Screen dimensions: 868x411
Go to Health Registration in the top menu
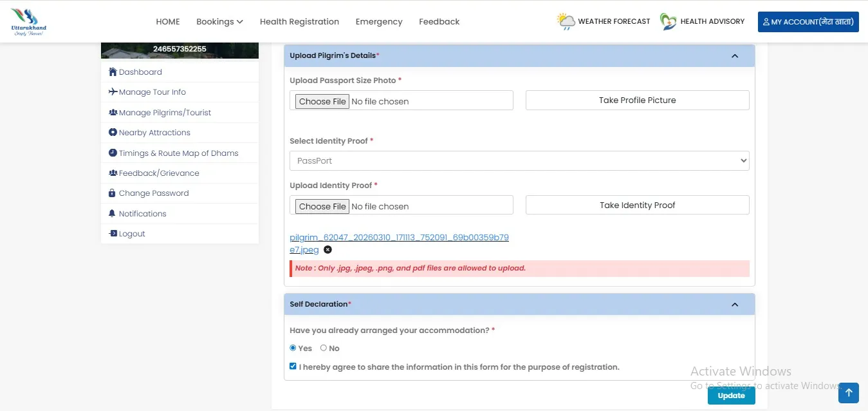299,21
